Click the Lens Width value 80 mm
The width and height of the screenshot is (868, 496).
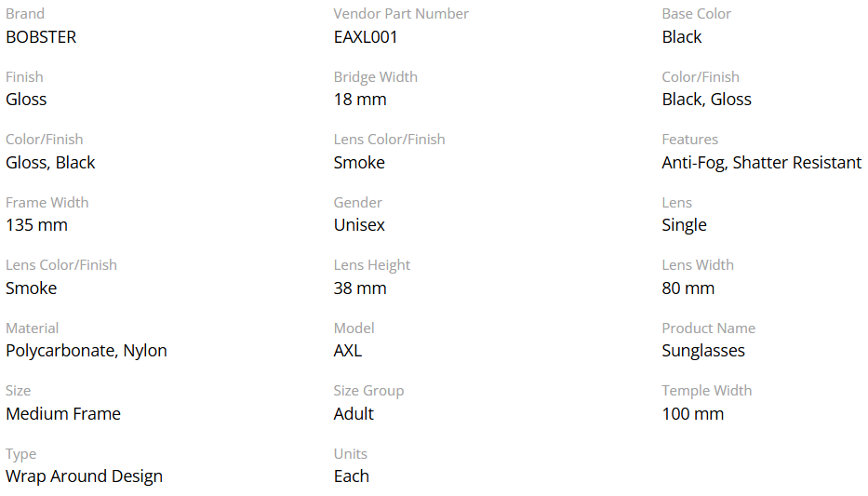pyautogui.click(x=688, y=288)
